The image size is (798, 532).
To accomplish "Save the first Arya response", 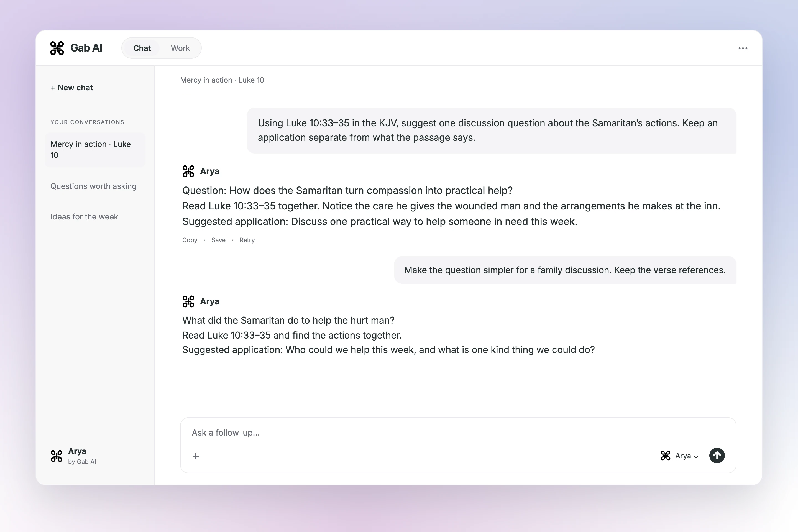I will (219, 240).
